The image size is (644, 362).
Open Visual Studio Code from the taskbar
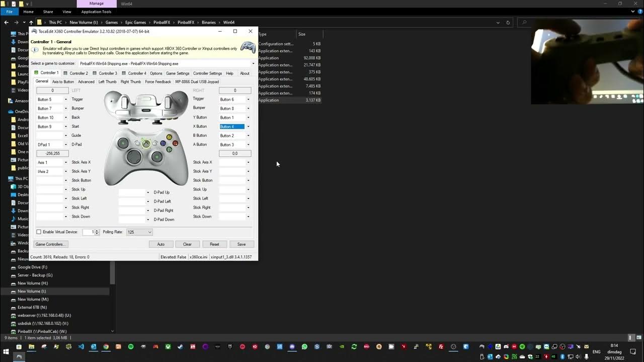80,346
